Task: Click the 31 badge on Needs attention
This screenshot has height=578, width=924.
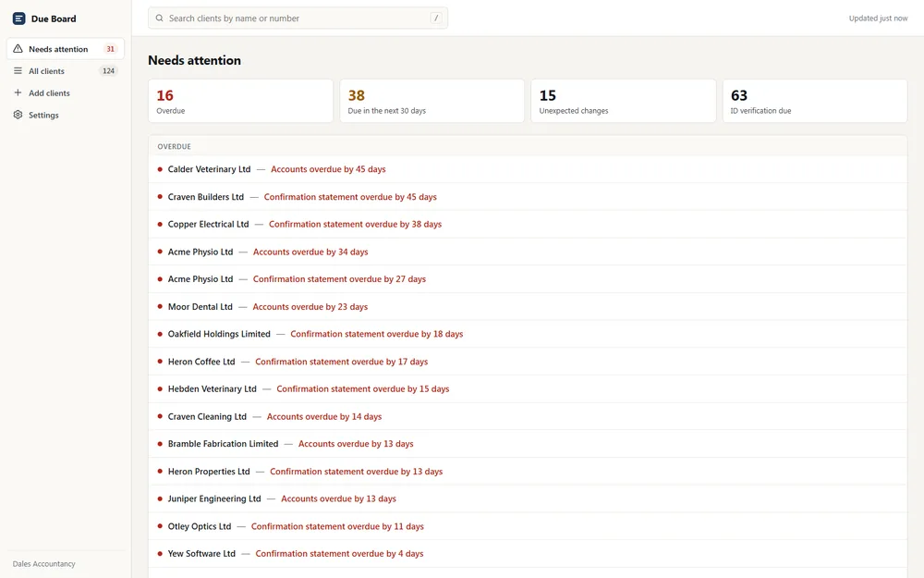Action: click(x=110, y=49)
